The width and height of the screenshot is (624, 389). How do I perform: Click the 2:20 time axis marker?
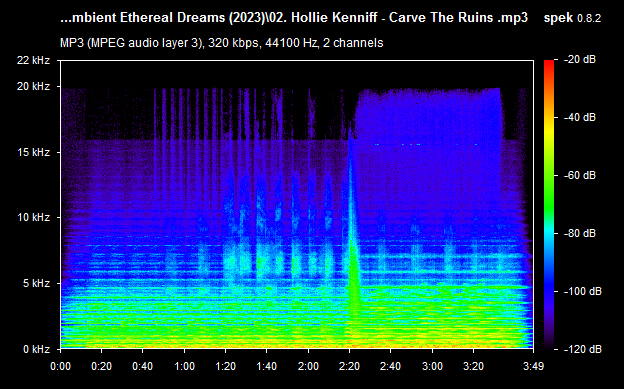click(349, 366)
